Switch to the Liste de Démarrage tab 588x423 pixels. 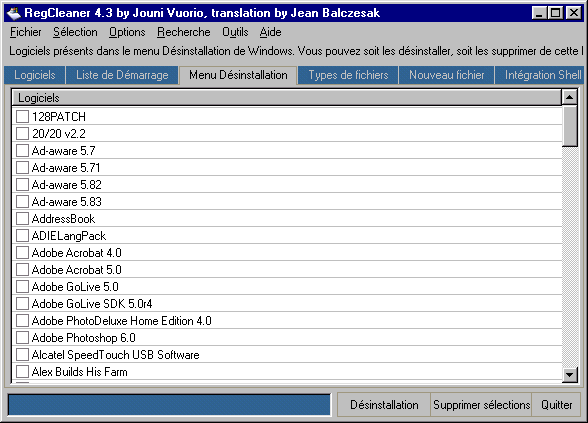coord(122,75)
